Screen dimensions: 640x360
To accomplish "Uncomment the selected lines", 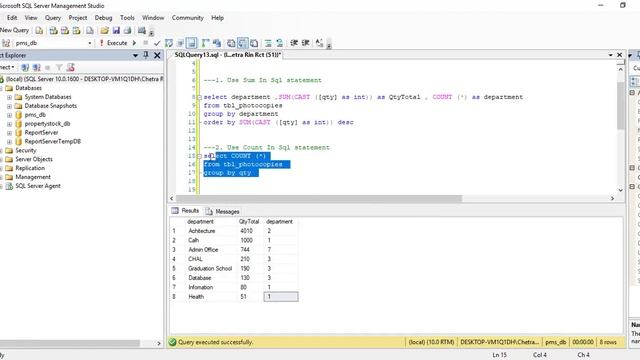I will tap(280, 43).
